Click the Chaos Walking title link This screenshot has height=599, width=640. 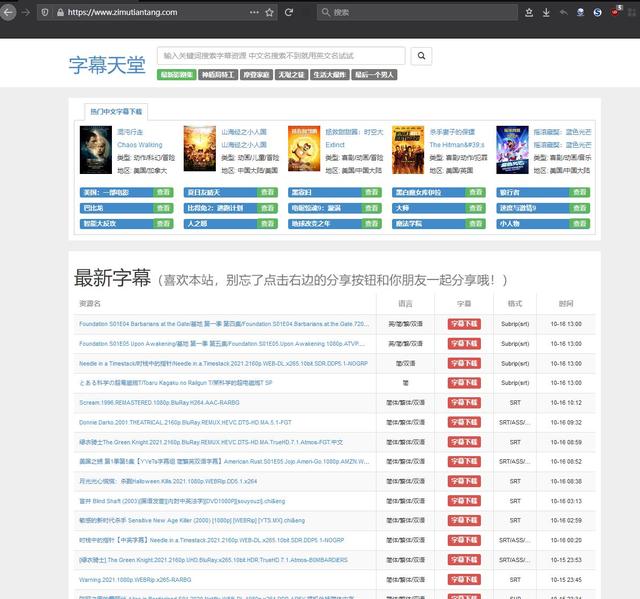[140, 145]
